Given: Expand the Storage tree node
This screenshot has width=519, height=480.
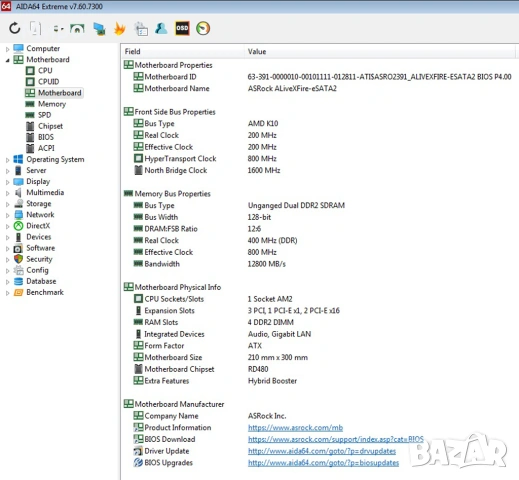Looking at the screenshot, I should point(7,204).
